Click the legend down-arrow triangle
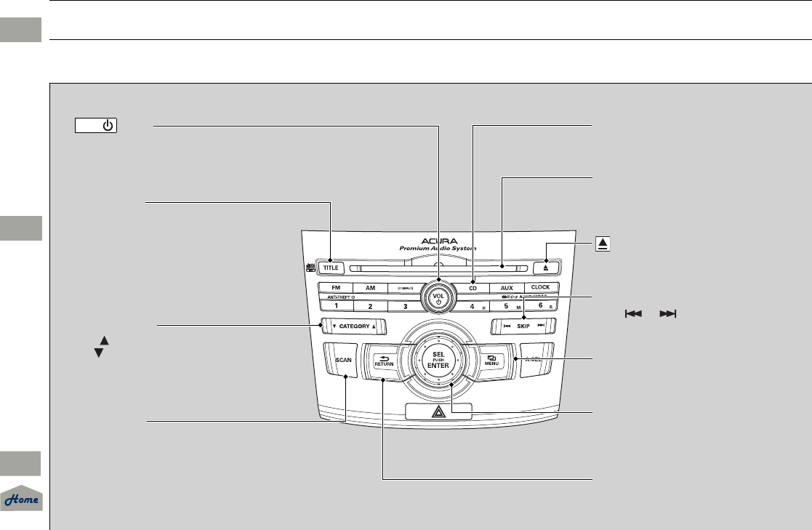Screen dimensions: 812x530 pyautogui.click(x=98, y=353)
